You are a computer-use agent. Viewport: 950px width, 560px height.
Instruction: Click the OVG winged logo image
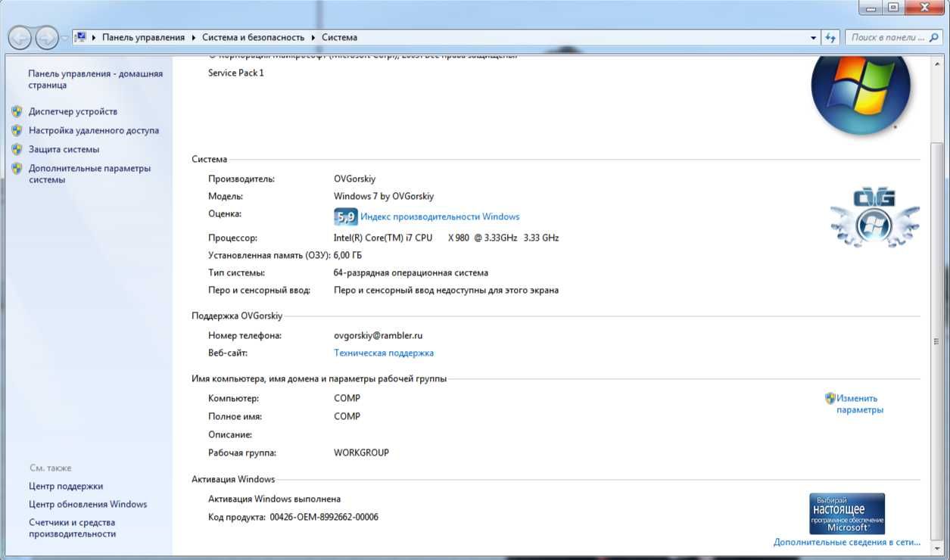click(x=875, y=217)
